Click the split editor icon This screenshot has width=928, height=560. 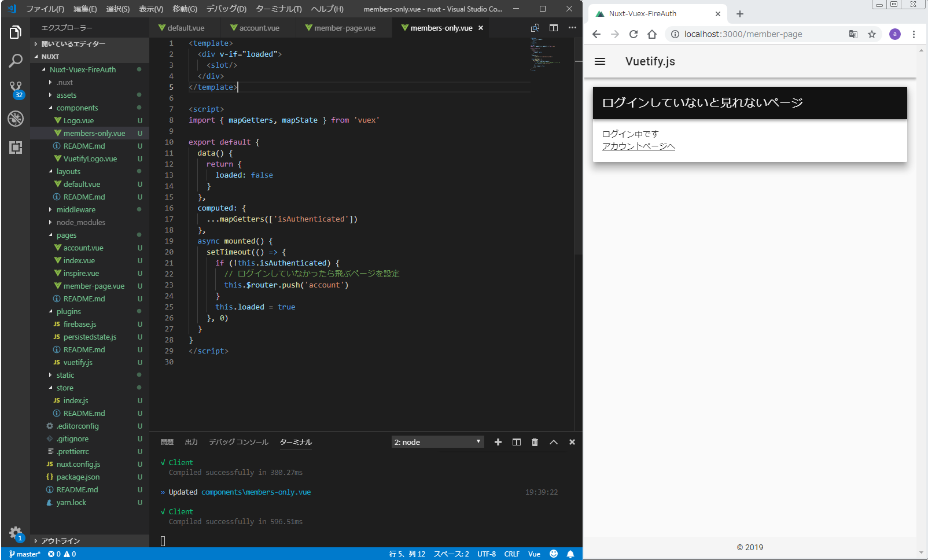[x=554, y=28]
